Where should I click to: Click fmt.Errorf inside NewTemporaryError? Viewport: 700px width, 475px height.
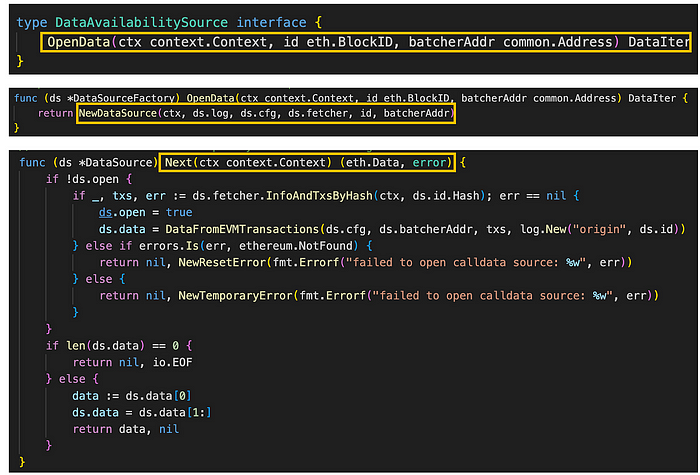(333, 296)
